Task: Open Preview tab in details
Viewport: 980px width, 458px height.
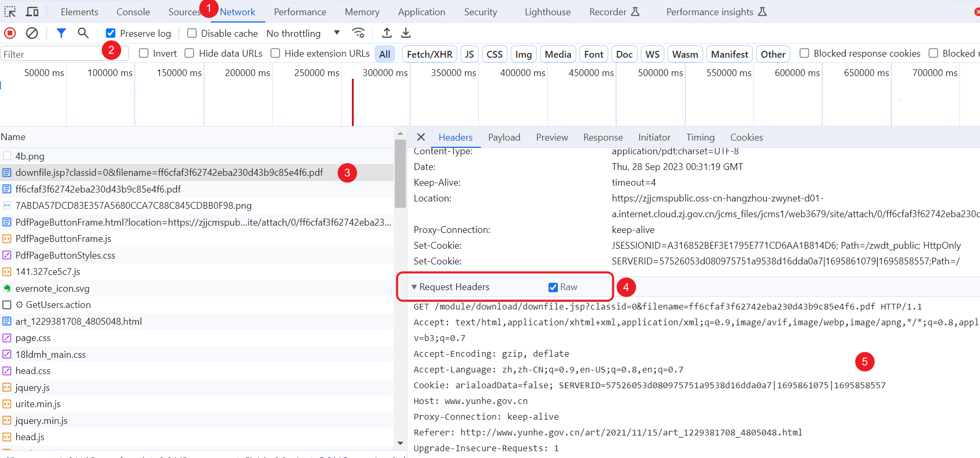Action: (x=552, y=137)
